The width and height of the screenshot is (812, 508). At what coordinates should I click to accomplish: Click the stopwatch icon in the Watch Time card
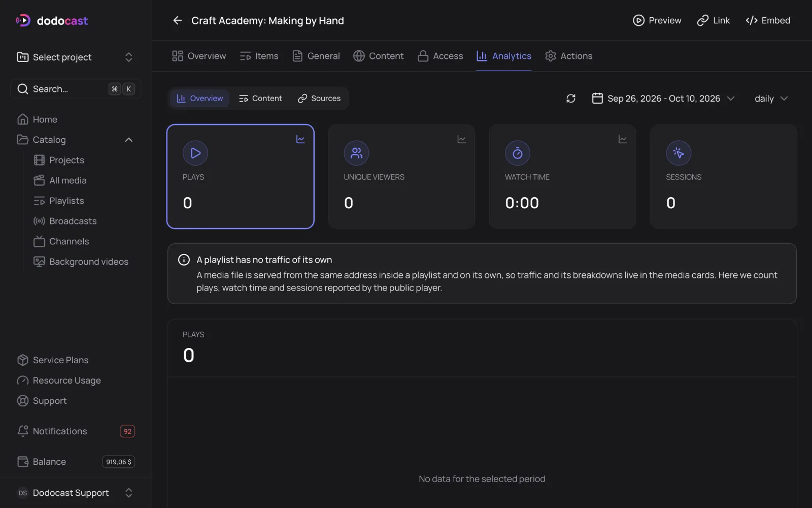518,153
